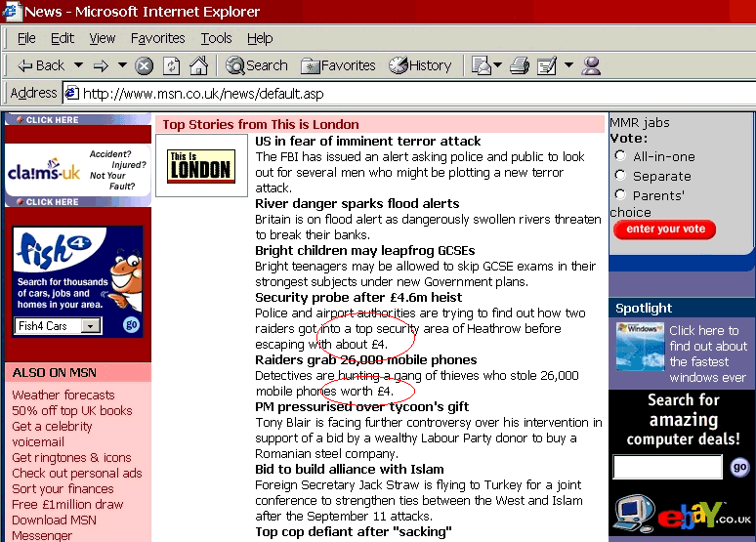The height and width of the screenshot is (542, 756).
Task: Click the Back arrow toolbar button
Action: (40, 65)
